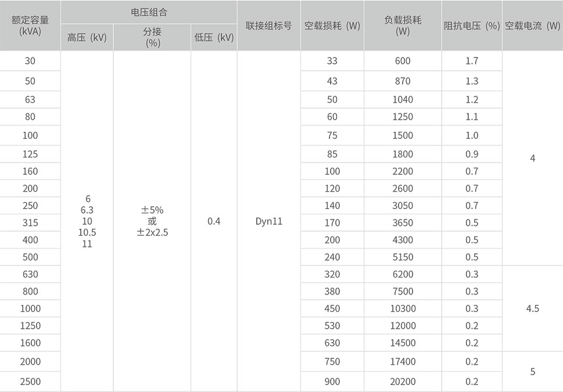
Task: Click the 600 load loss cell
Action: [403, 61]
